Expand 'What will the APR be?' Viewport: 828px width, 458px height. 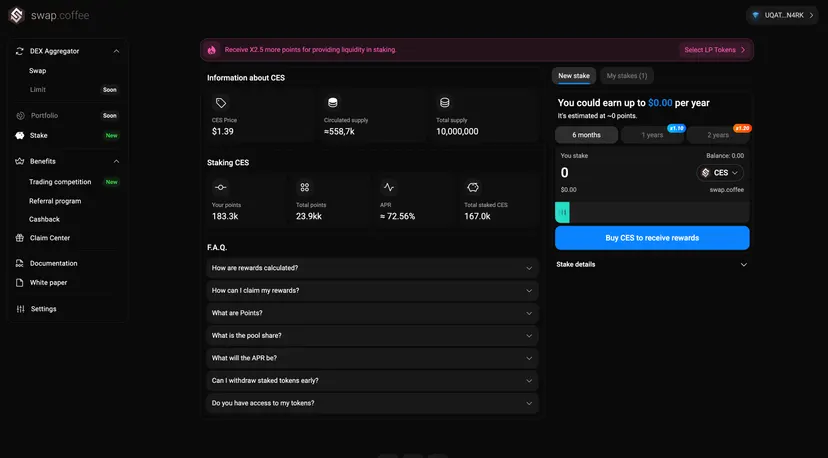[x=372, y=358]
